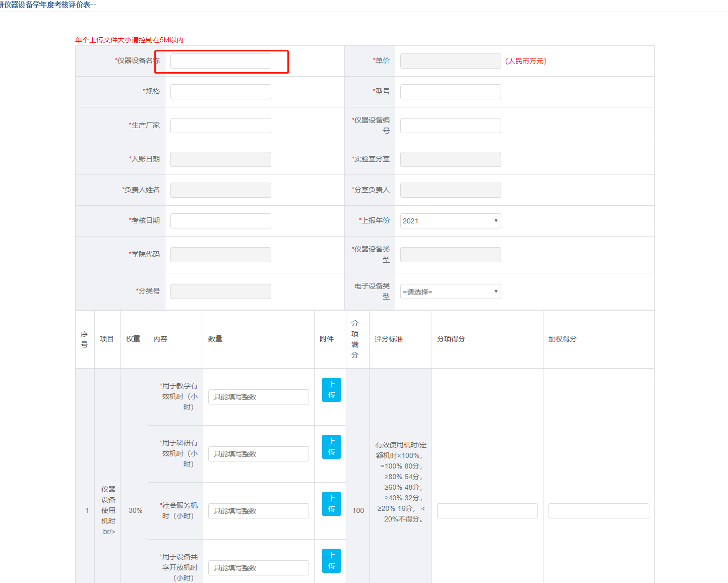
Task: Click upload button for 用于科研有效机时
Action: coord(331,447)
